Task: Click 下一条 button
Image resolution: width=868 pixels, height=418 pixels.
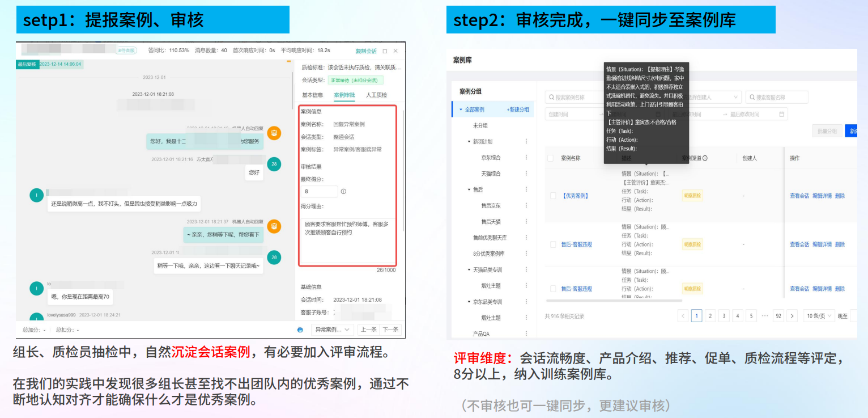Action: click(x=390, y=330)
